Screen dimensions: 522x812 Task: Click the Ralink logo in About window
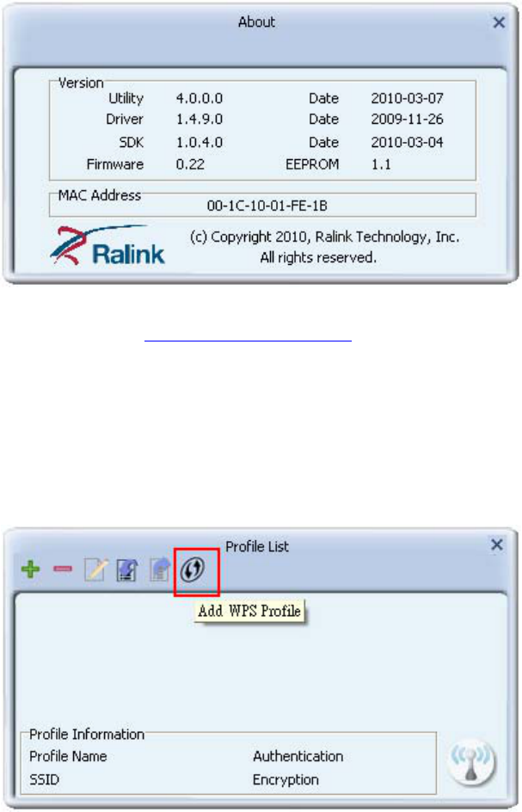tap(107, 245)
